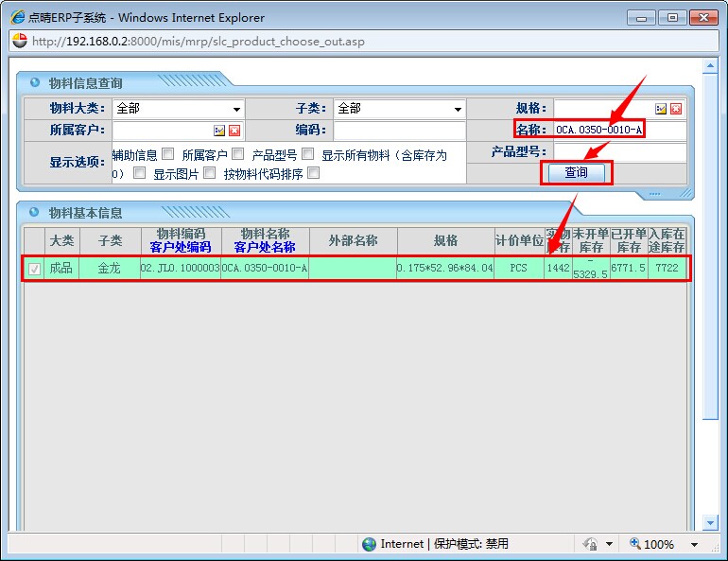
Task: Click the 1442 stock cell
Action: pyautogui.click(x=558, y=268)
